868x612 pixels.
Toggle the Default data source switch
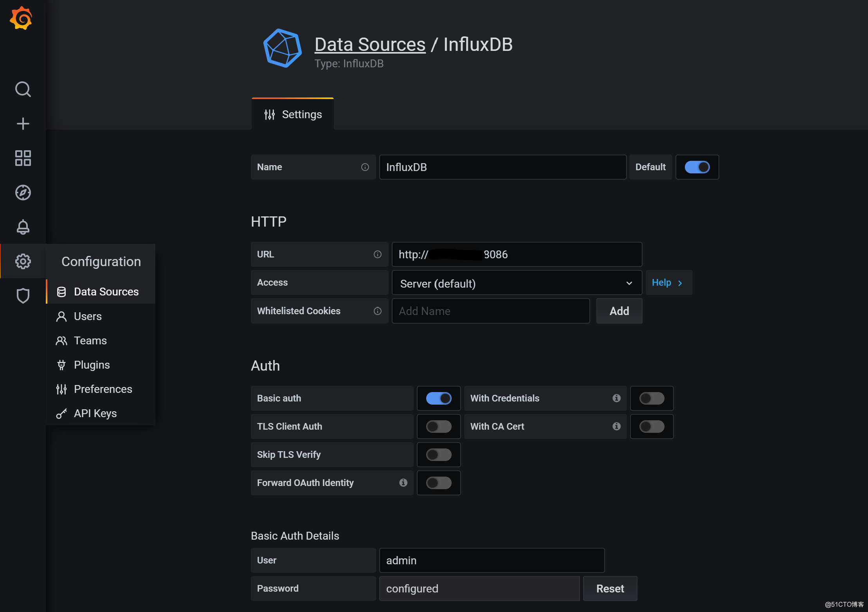(x=697, y=167)
